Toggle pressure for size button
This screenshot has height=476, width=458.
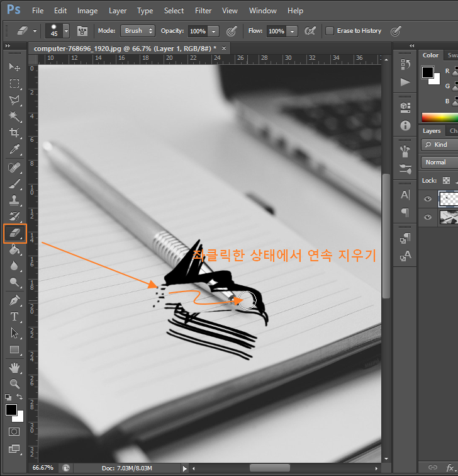396,31
